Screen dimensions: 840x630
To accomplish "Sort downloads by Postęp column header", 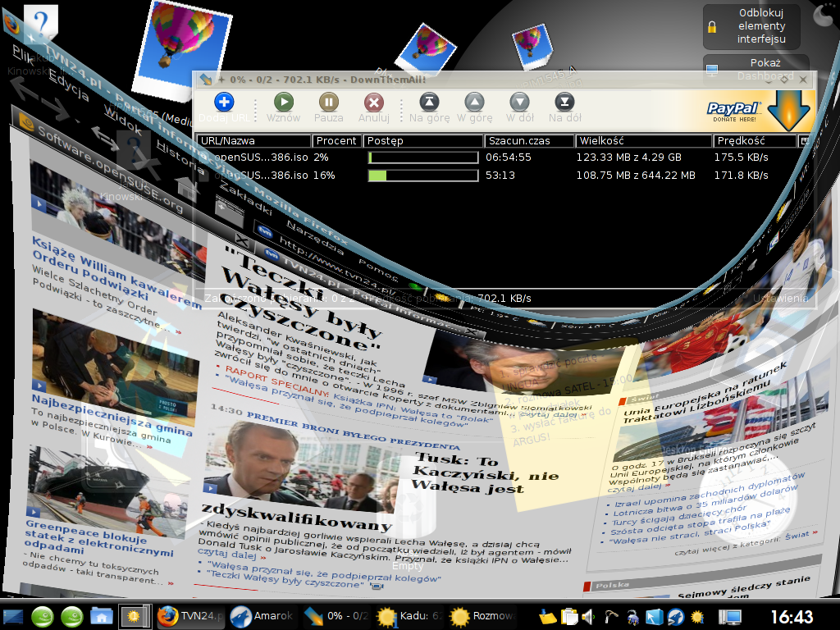I will pyautogui.click(x=423, y=141).
